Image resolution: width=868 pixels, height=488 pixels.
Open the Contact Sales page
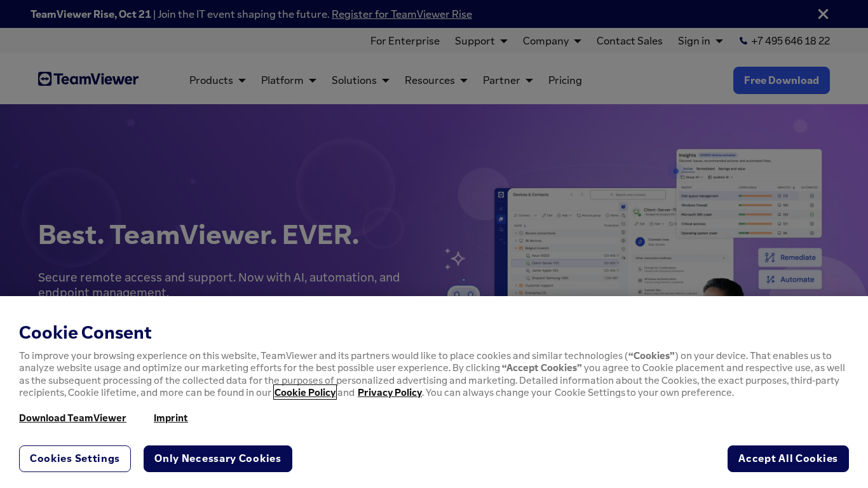click(x=630, y=41)
